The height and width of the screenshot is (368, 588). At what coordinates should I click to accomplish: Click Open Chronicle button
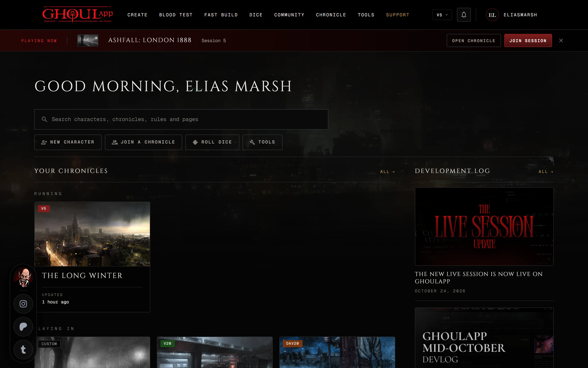(473, 40)
